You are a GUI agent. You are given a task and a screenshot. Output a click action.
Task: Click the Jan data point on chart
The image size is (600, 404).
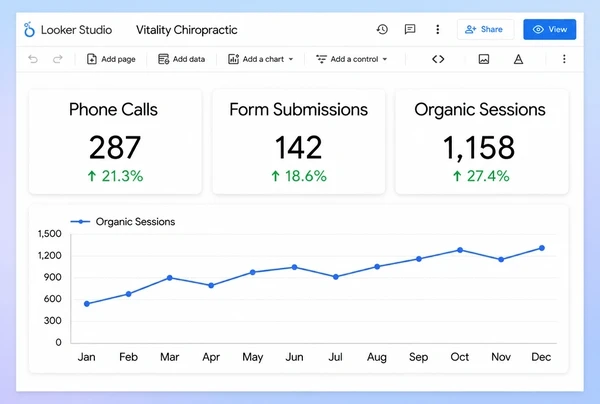coord(87,304)
